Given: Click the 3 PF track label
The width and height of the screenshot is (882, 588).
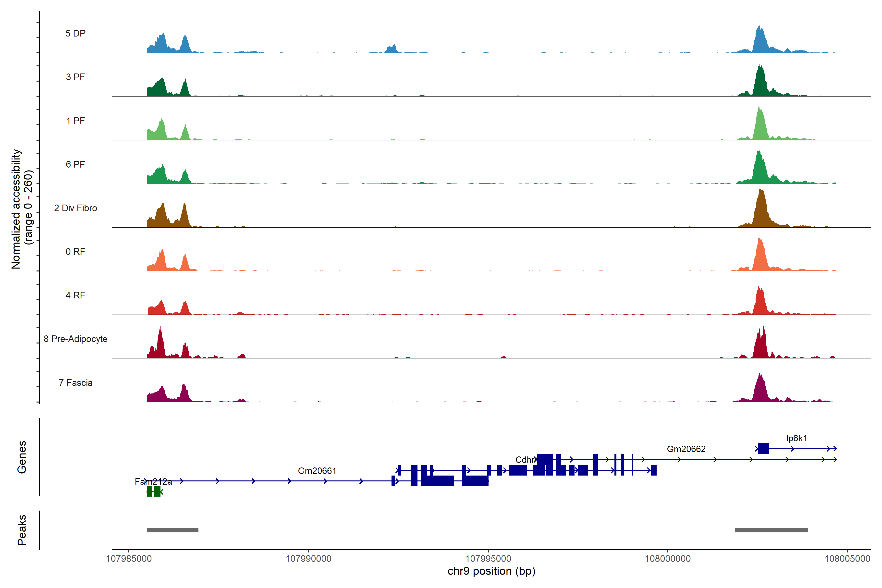Looking at the screenshot, I should click(75, 77).
